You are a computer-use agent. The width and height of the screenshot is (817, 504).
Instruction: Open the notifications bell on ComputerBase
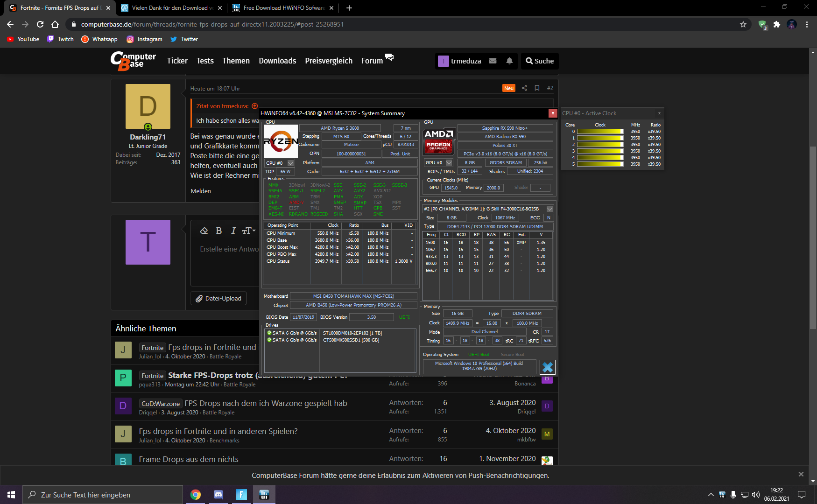tap(509, 61)
